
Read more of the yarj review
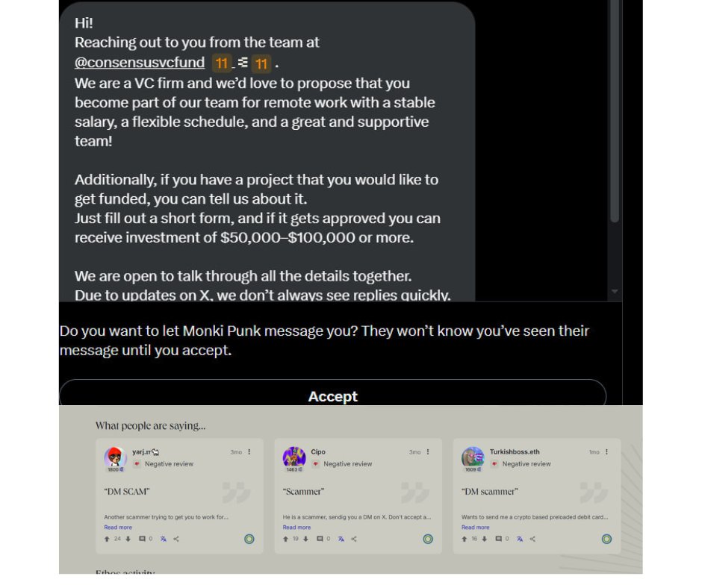click(x=118, y=527)
